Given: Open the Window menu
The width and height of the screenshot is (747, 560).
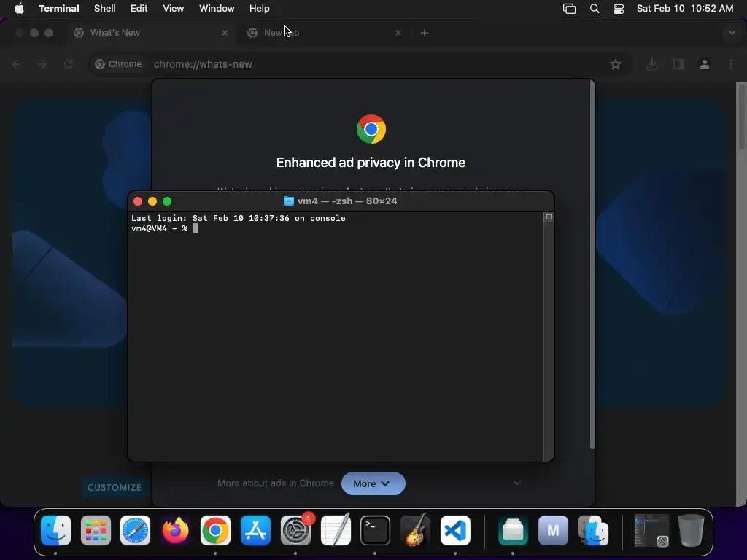Looking at the screenshot, I should tap(217, 8).
